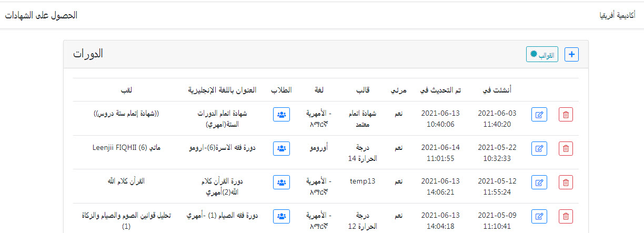View students of دورة القرآن كلام course
The height and width of the screenshot is (233, 644).
281,183
